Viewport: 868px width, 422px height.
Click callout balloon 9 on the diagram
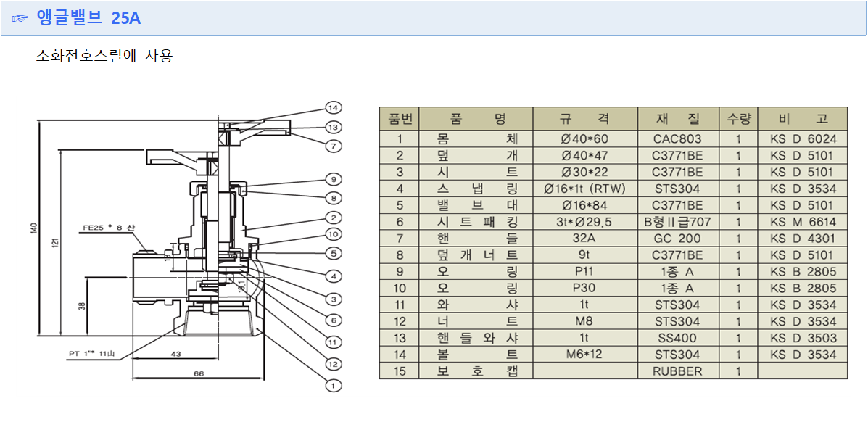click(x=334, y=179)
